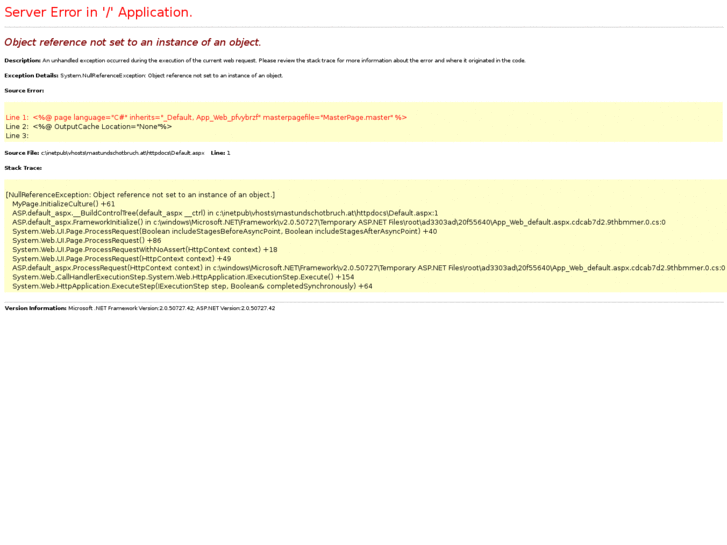Click 'CallHandlerExecutionStep...Execute() +154' line
This screenshot has height=545, width=727.
click(183, 277)
